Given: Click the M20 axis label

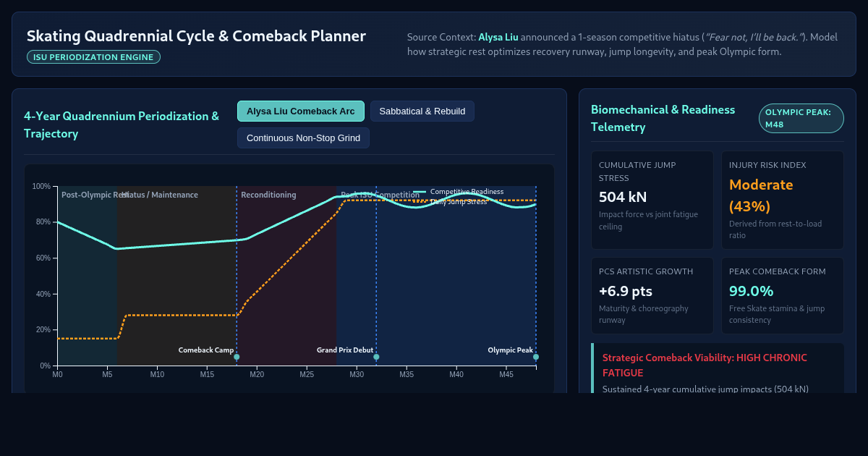Looking at the screenshot, I should [257, 374].
